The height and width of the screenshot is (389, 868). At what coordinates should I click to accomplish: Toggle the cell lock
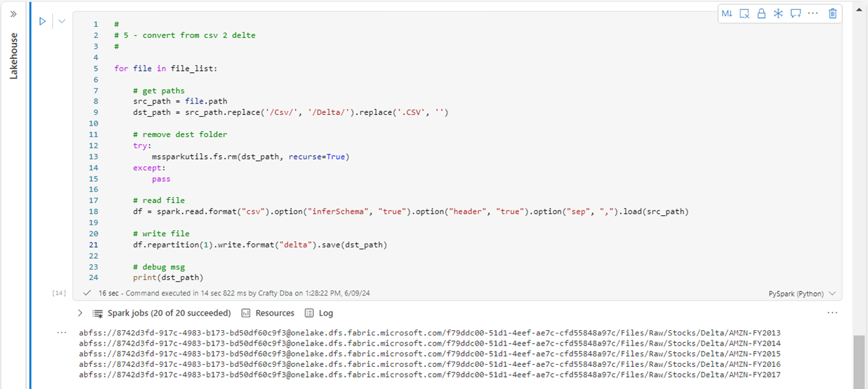[x=761, y=13]
